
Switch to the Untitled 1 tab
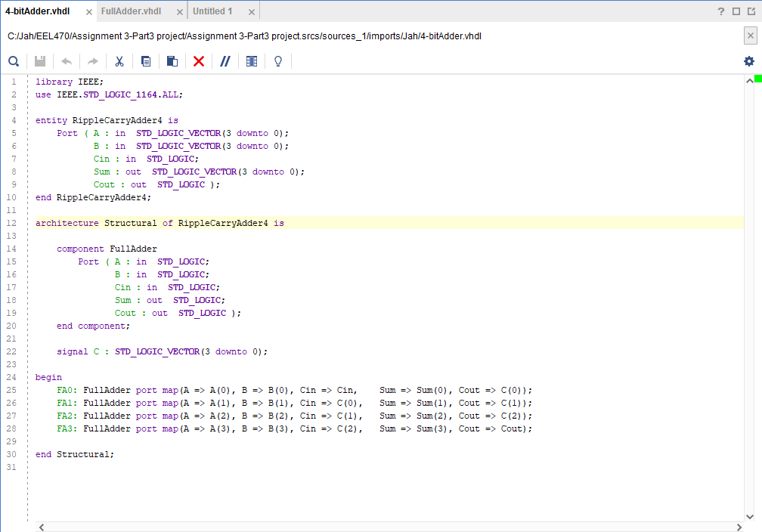[x=212, y=11]
